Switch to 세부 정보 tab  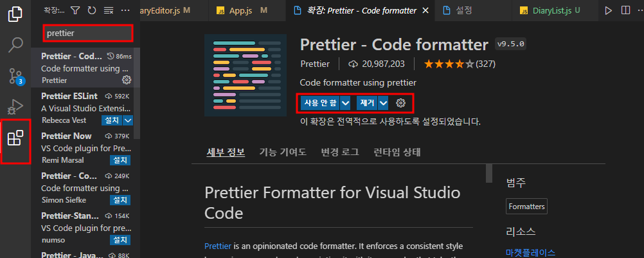pyautogui.click(x=226, y=152)
